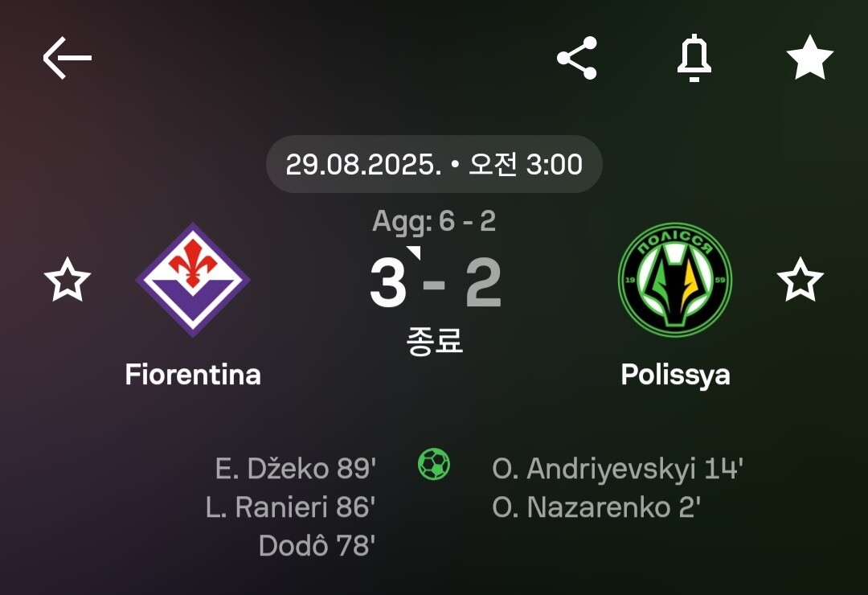The height and width of the screenshot is (595, 868).
Task: Open the Fiorentina team name link
Action: coord(193,375)
